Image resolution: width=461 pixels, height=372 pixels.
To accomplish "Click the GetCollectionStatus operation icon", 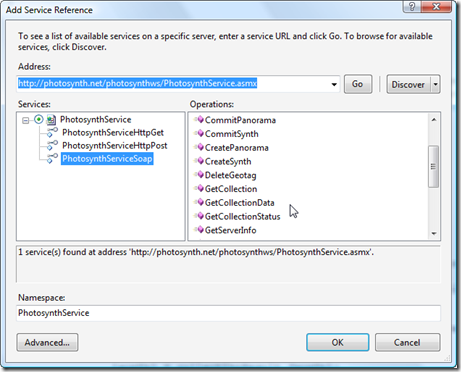I will tap(200, 216).
